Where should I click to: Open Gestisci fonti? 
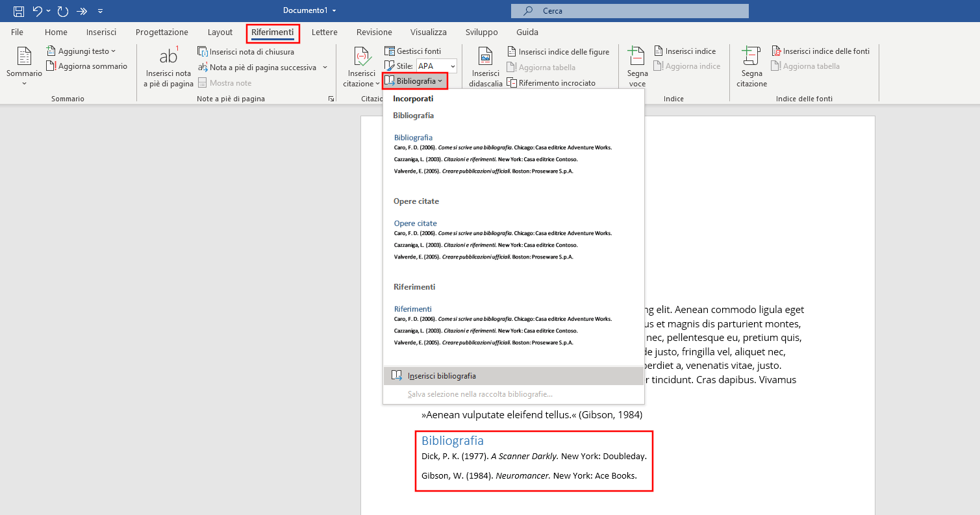412,51
